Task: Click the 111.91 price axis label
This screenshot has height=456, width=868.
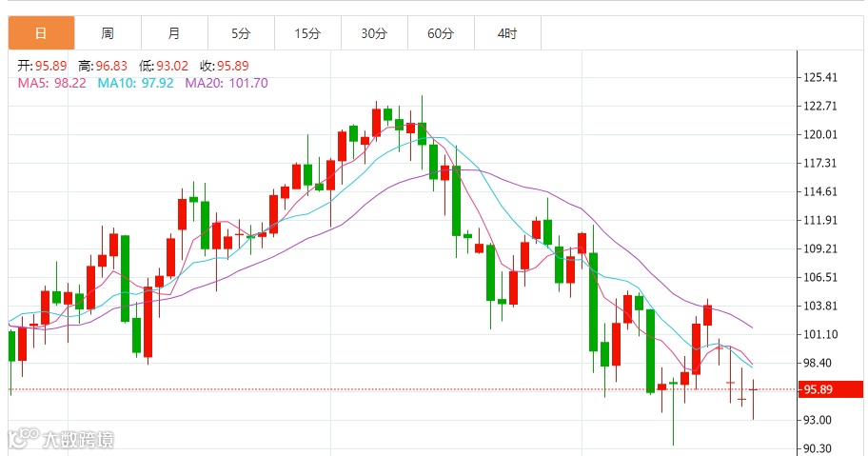Action: coord(820,220)
